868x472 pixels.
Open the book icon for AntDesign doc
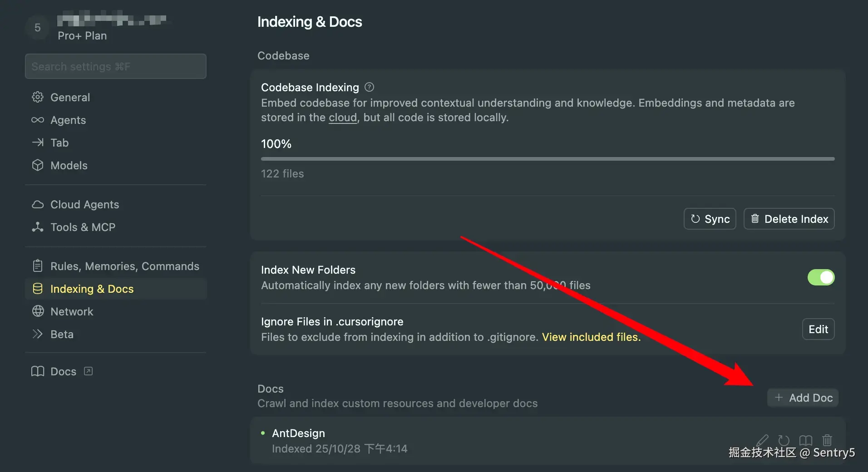pyautogui.click(x=806, y=440)
